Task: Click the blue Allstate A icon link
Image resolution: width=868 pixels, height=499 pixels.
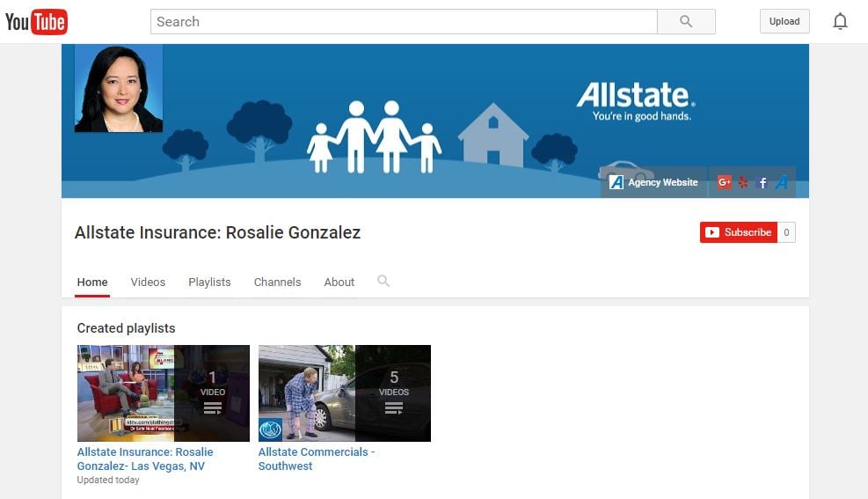Action: [782, 182]
